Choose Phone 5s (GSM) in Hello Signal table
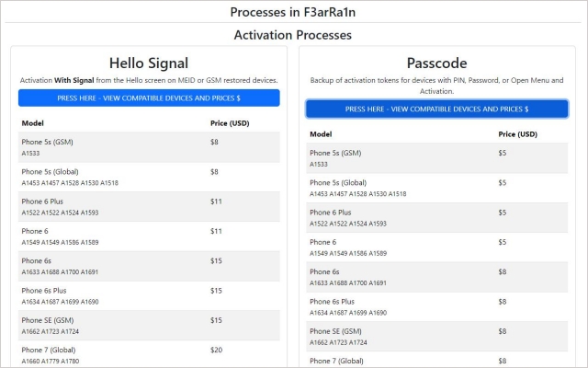Image resolution: width=588 pixels, height=368 pixels. tap(48, 143)
